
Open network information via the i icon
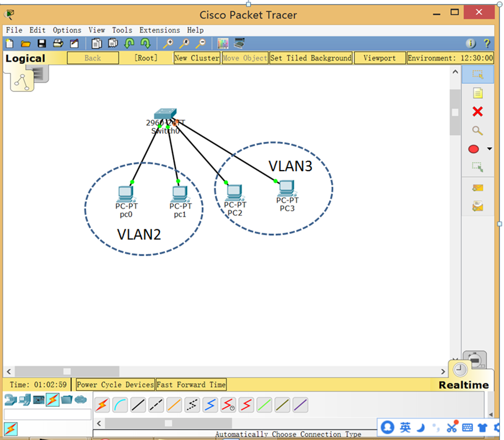click(471, 43)
